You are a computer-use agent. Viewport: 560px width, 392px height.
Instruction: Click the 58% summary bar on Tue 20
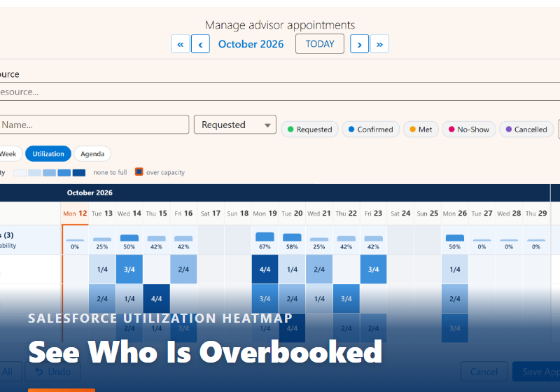coord(292,237)
